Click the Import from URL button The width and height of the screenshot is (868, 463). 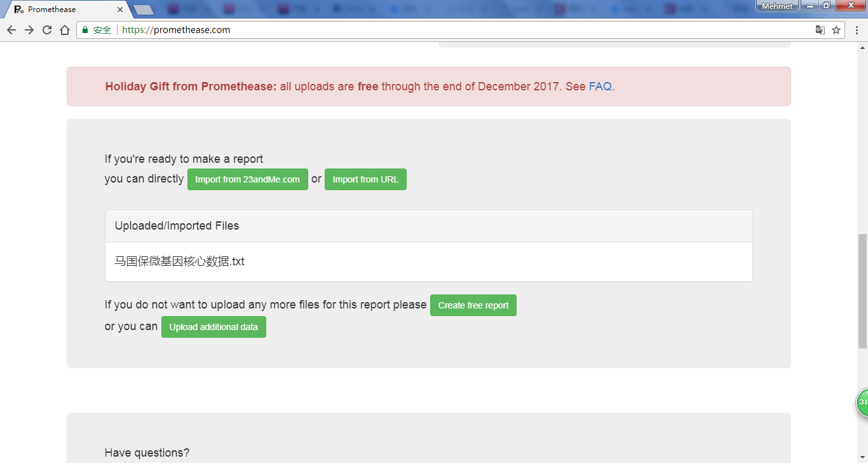point(365,179)
